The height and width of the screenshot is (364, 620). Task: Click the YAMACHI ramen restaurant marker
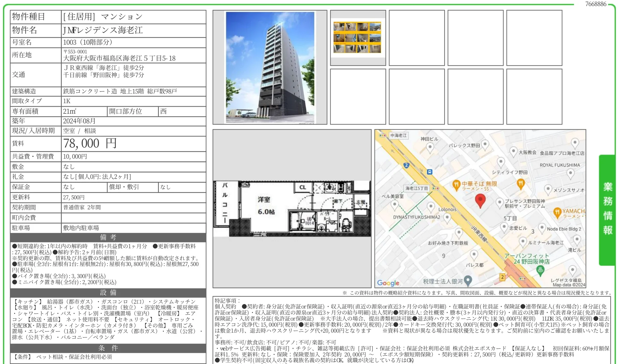pyautogui.click(x=557, y=212)
